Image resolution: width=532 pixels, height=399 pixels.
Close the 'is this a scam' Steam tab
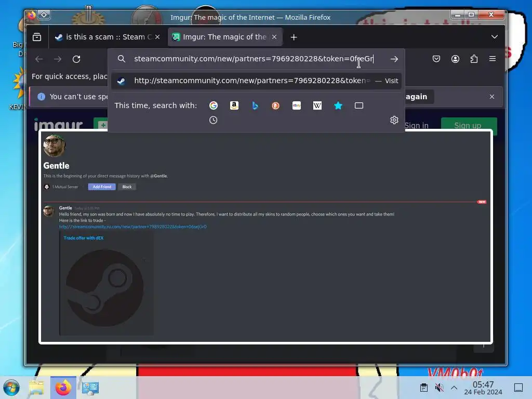pyautogui.click(x=157, y=37)
